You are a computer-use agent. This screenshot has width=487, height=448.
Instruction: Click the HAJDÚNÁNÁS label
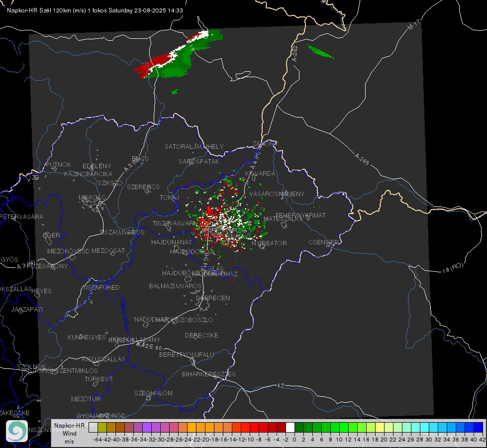tap(172, 242)
